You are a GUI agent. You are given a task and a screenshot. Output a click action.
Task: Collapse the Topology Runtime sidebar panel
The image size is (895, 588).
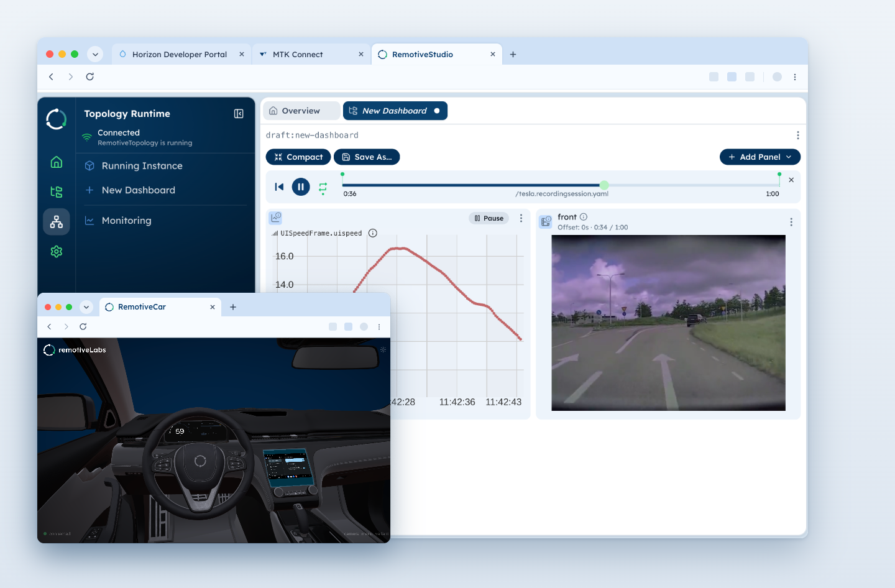239,114
